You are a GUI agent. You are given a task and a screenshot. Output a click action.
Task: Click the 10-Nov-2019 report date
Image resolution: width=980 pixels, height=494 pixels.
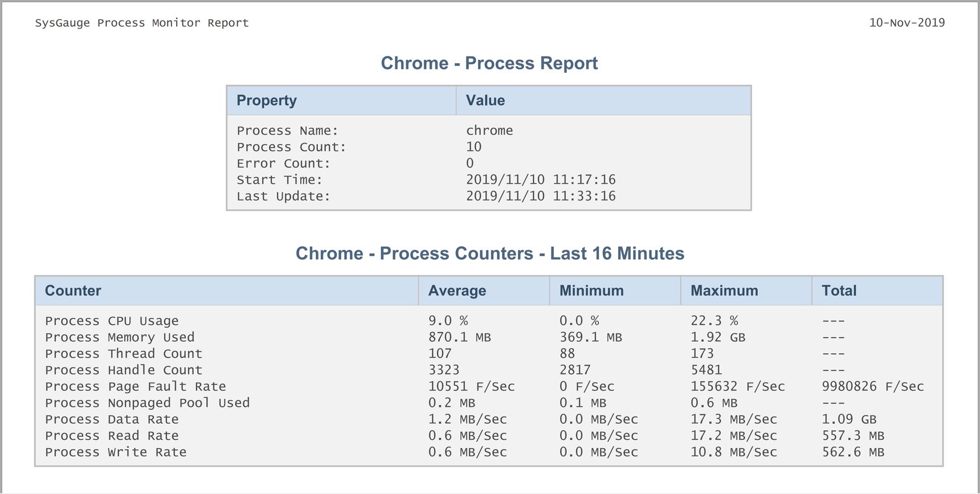click(x=907, y=23)
